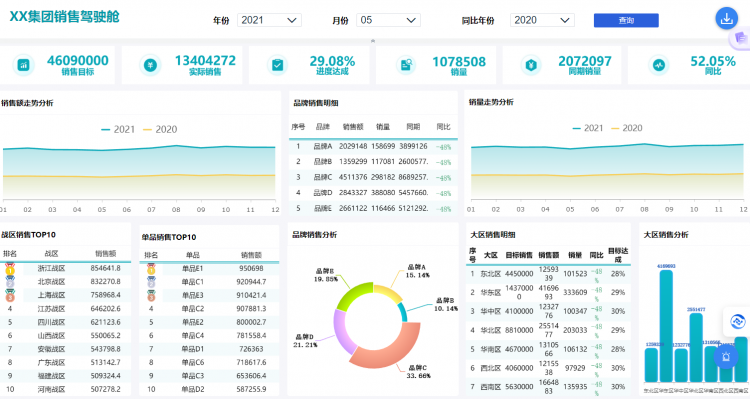The image size is (750, 399).
Task: Click 战区 column header
Action: coord(51,254)
